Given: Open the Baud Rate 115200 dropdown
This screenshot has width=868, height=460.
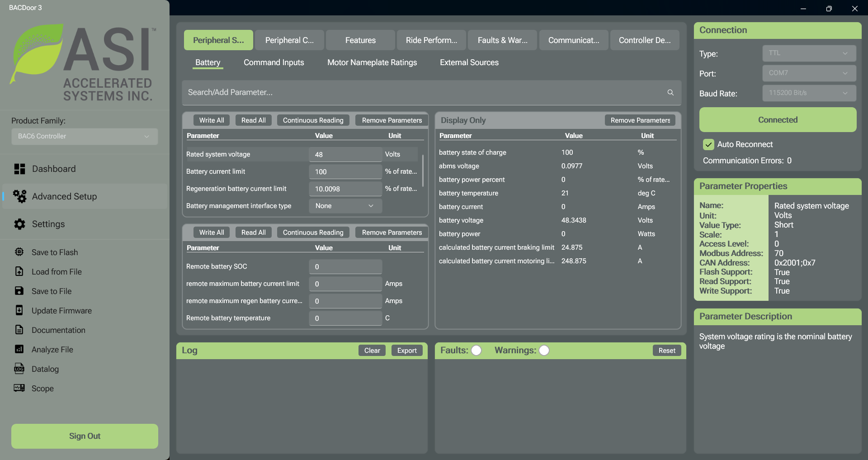Looking at the screenshot, I should pyautogui.click(x=809, y=93).
